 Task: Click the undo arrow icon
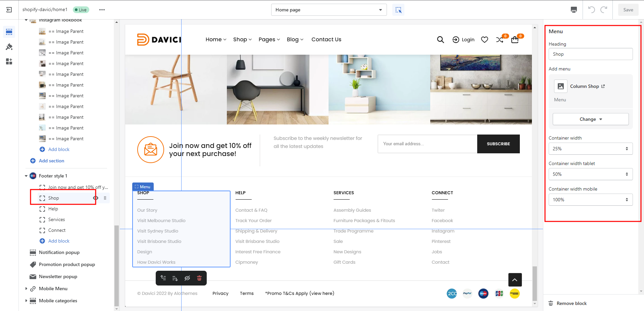591,10
